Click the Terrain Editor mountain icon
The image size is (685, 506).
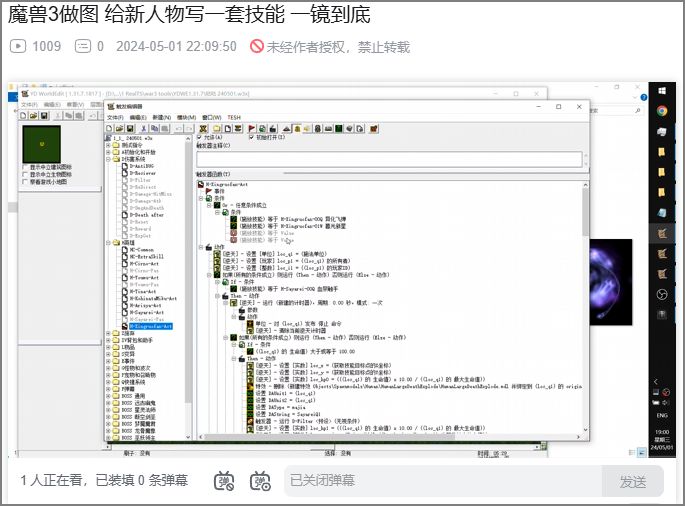(x=287, y=128)
